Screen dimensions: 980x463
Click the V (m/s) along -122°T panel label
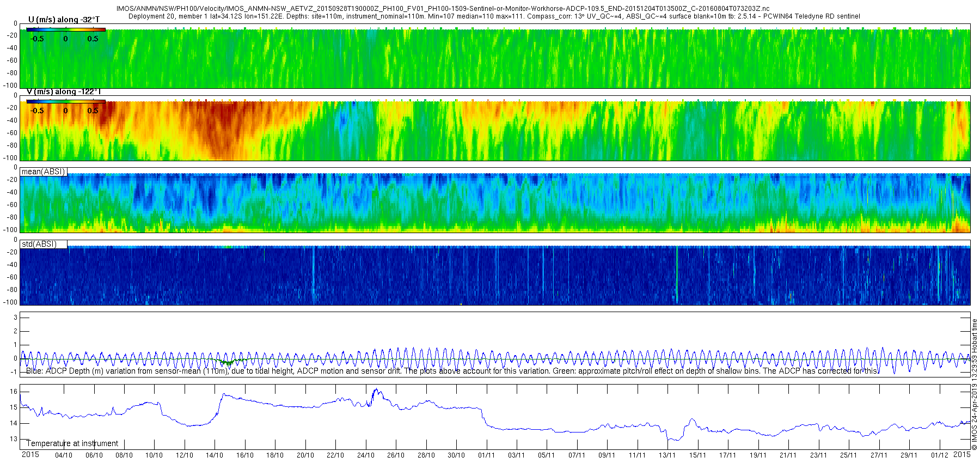(x=64, y=92)
